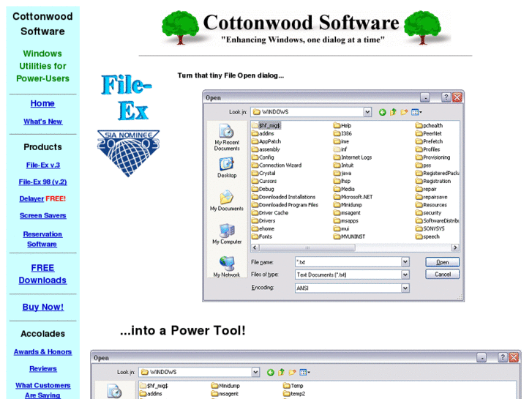Viewport: 532px width, 399px height.
Task: Expand the Encoding ANSI dropdown
Action: (405, 288)
